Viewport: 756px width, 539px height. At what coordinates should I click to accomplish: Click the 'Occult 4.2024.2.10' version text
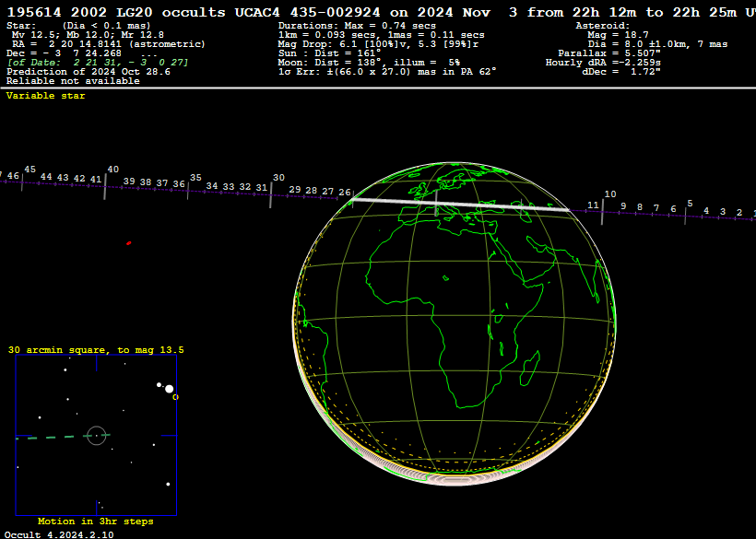pos(59,534)
